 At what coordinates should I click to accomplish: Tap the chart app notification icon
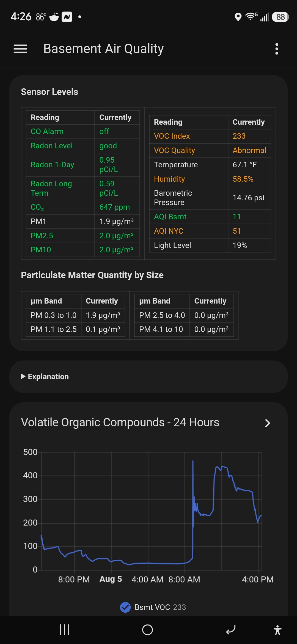click(67, 17)
